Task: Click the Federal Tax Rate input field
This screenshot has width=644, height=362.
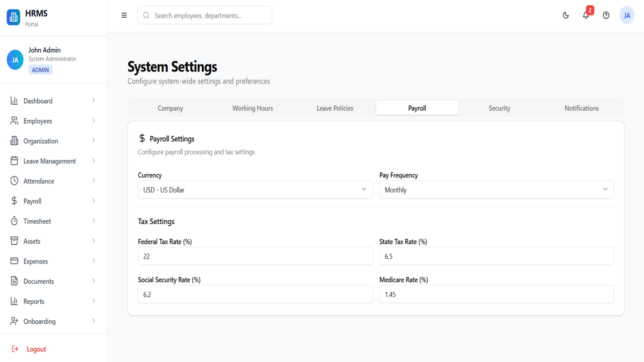Action: tap(255, 256)
